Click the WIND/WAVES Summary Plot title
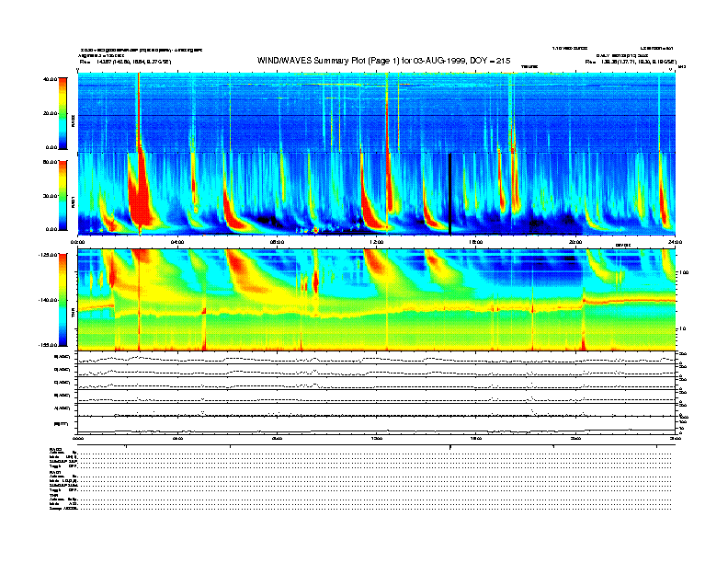 pyautogui.click(x=383, y=61)
